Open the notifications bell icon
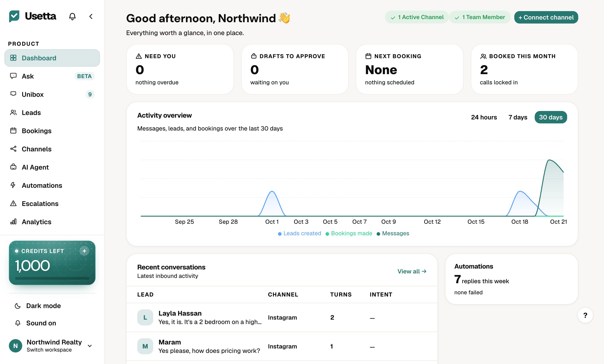This screenshot has width=604, height=364. point(72,16)
